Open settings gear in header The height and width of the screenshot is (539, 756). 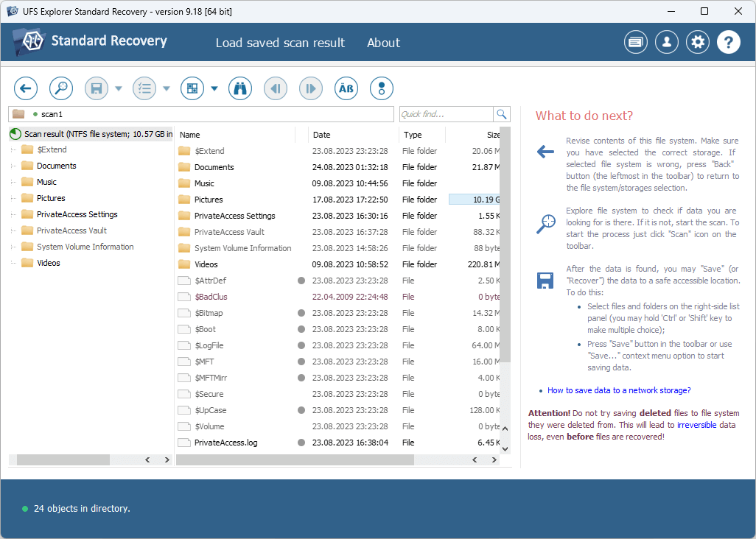click(698, 43)
